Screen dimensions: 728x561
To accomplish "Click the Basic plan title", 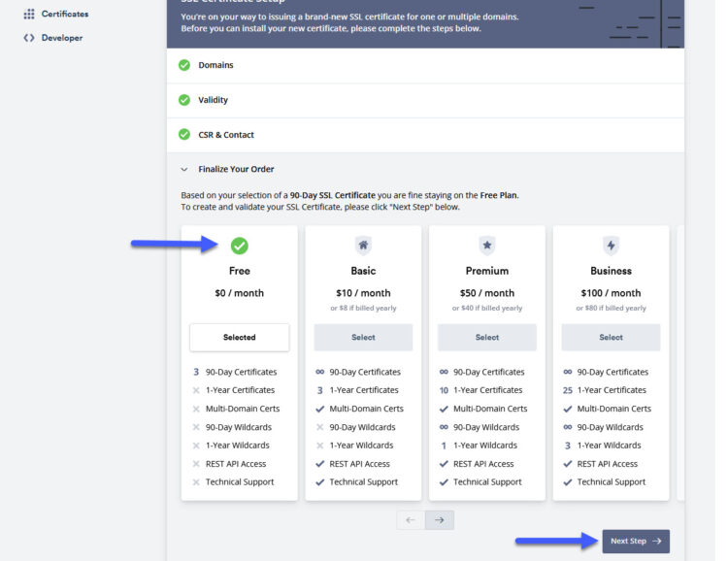I will click(363, 271).
